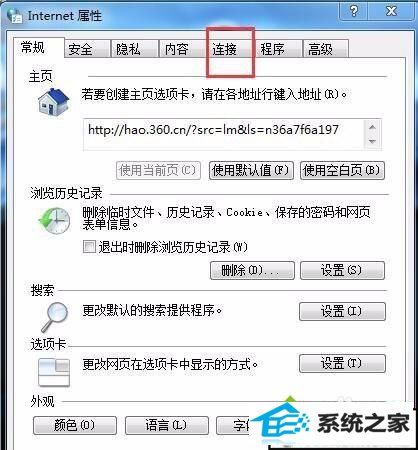
Task: Click the Internet 属性 title bar icon
Action: (x=14, y=16)
